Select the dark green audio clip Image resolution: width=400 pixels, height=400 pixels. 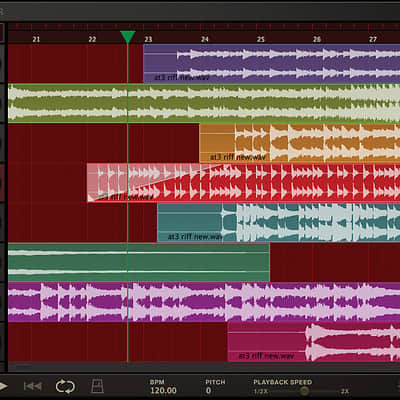[139, 262]
